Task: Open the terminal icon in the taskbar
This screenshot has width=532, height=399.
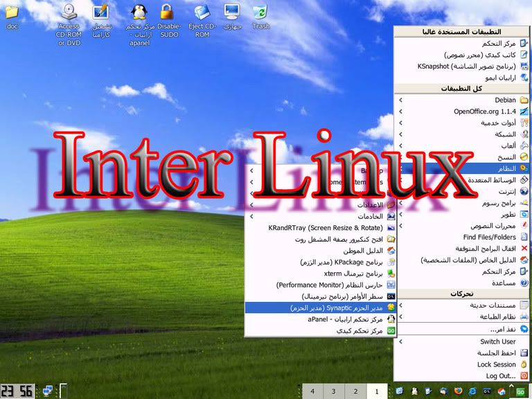Action: [x=487, y=391]
